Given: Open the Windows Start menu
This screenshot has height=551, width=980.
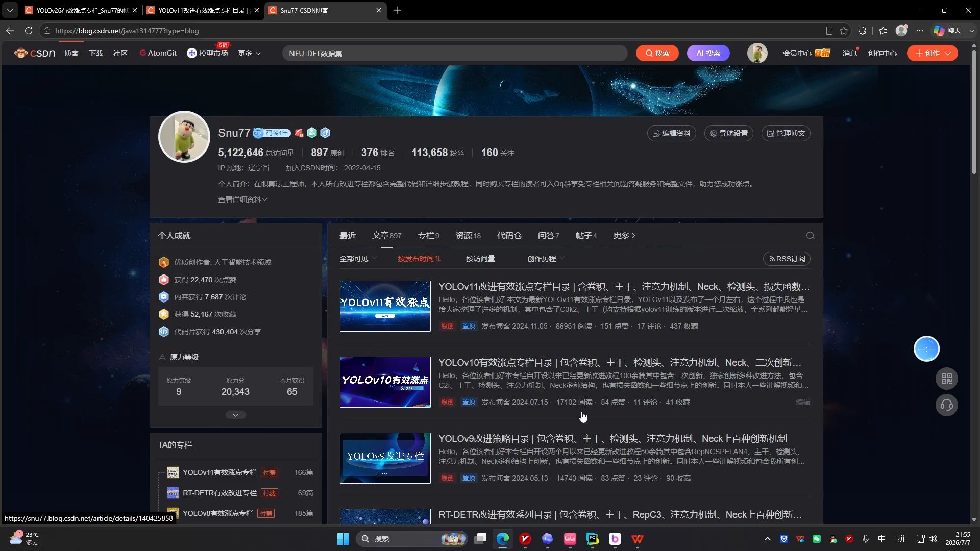Looking at the screenshot, I should [x=343, y=539].
